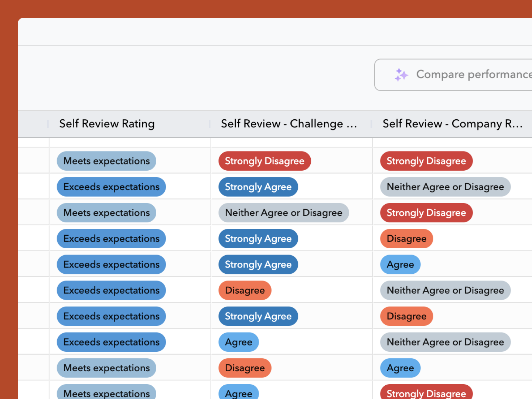The height and width of the screenshot is (399, 532).
Task: Click Strongly Agree beside Company Neither Agree or Disagree
Action: pyautogui.click(x=258, y=187)
